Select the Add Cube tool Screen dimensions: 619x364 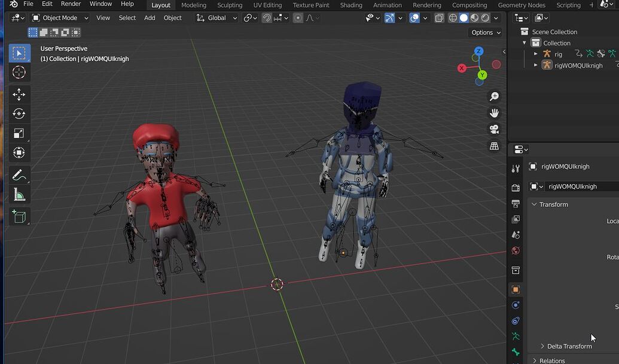pos(19,216)
